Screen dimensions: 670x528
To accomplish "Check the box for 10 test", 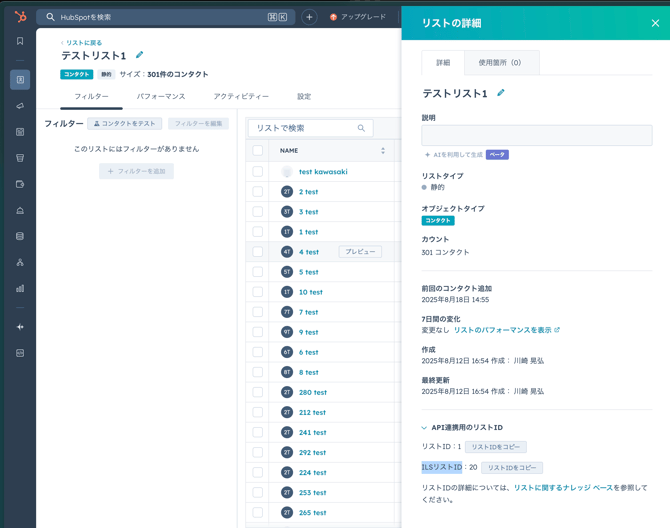I will 258,292.
